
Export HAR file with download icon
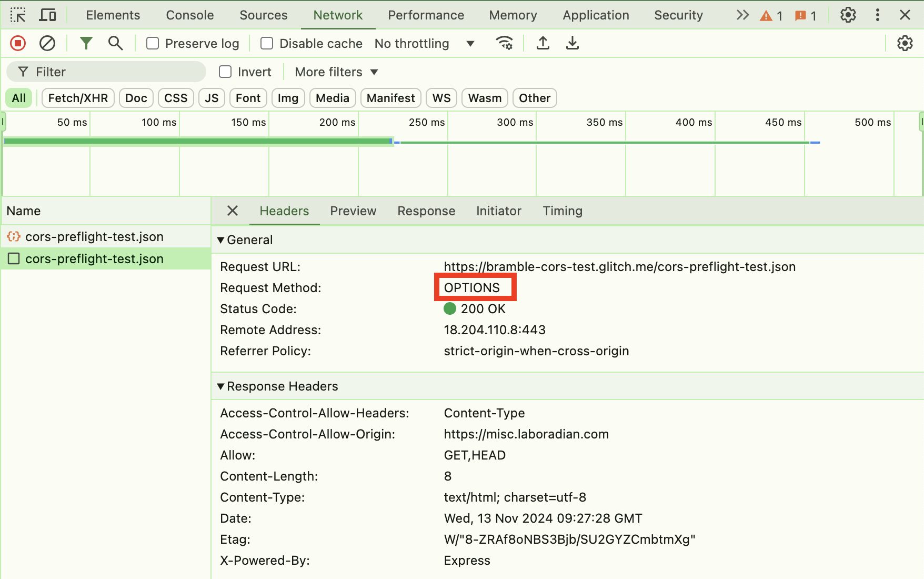click(572, 43)
